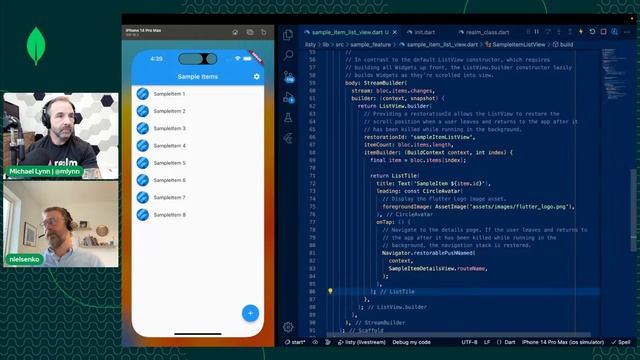Screen dimensions: 640x360
Task: Click the 'sample_feature' breadcrumb segment
Action: click(370, 44)
